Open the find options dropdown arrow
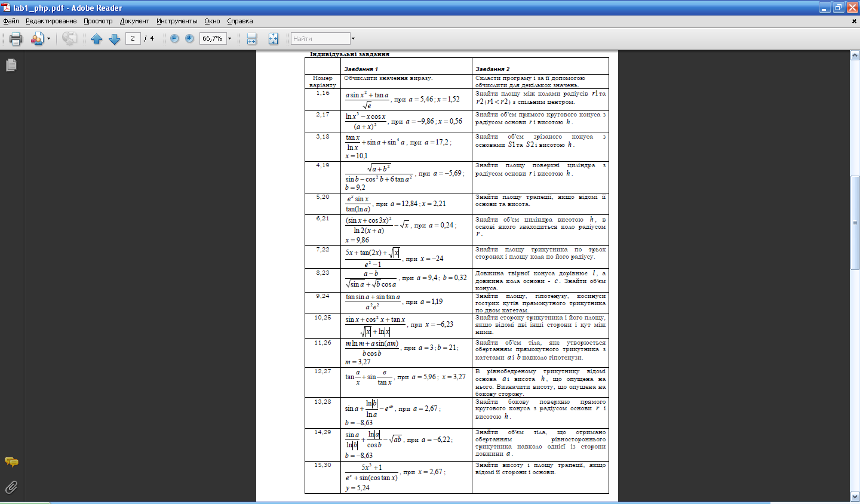Viewport: 860px width, 504px height. click(x=353, y=39)
